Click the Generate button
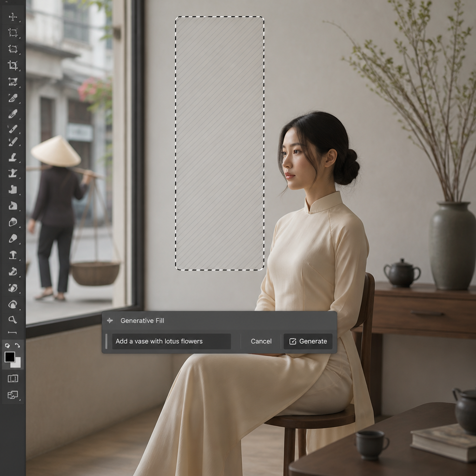 (308, 341)
